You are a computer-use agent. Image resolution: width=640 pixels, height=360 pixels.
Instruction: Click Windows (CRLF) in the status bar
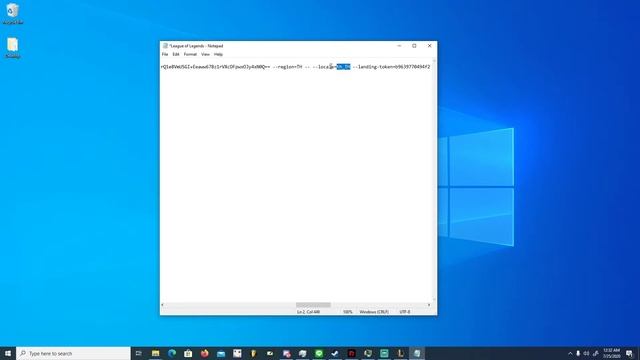tap(374, 312)
